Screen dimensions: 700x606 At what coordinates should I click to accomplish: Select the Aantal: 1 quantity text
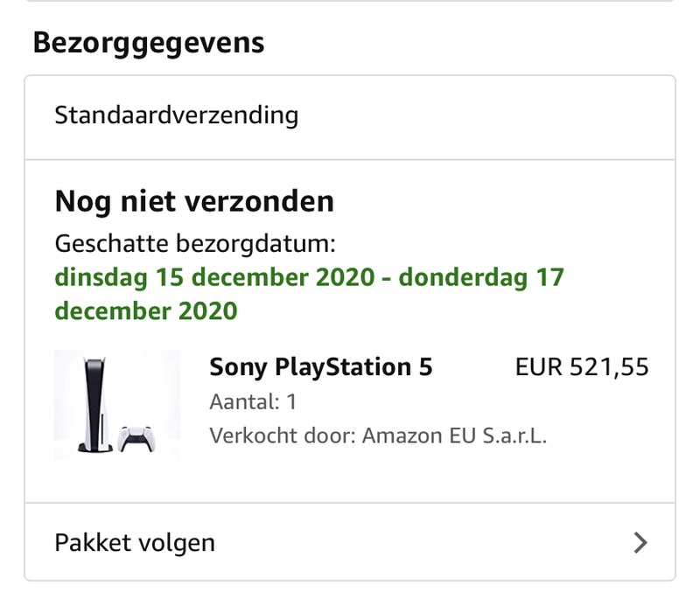coord(252,403)
